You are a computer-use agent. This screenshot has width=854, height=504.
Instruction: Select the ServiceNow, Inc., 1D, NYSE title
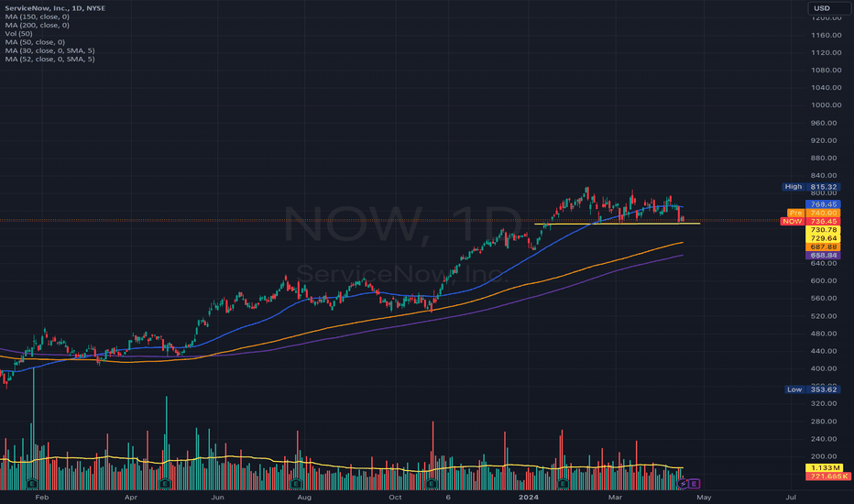55,8
